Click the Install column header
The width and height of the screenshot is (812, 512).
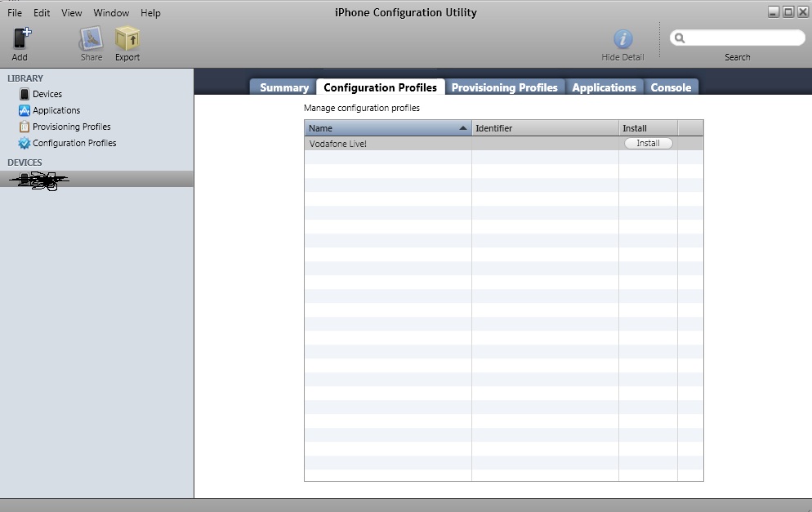[x=647, y=128]
